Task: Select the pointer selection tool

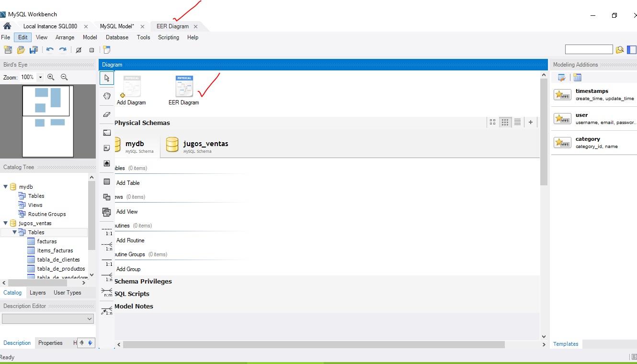Action: [x=106, y=78]
